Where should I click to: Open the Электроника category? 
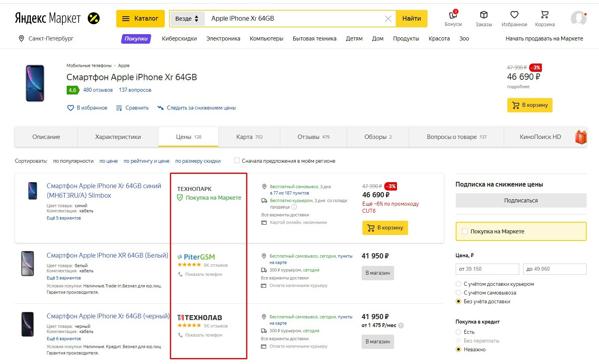click(x=223, y=39)
